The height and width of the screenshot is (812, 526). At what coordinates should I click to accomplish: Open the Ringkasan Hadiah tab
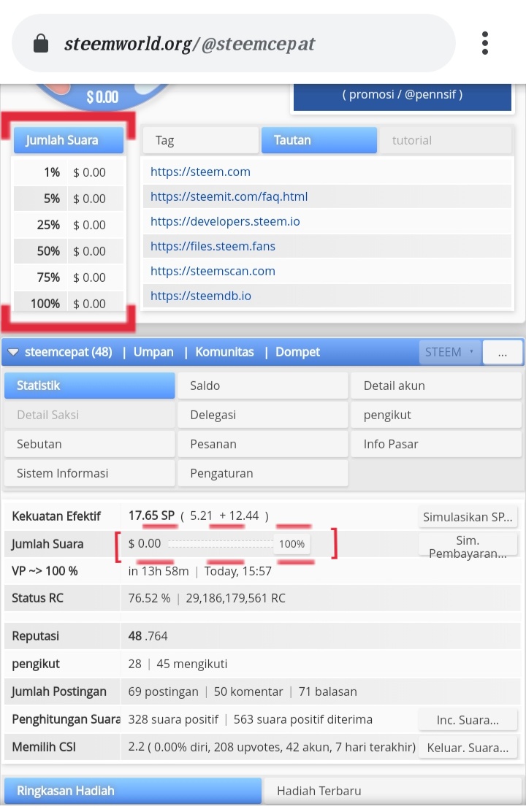(132, 791)
